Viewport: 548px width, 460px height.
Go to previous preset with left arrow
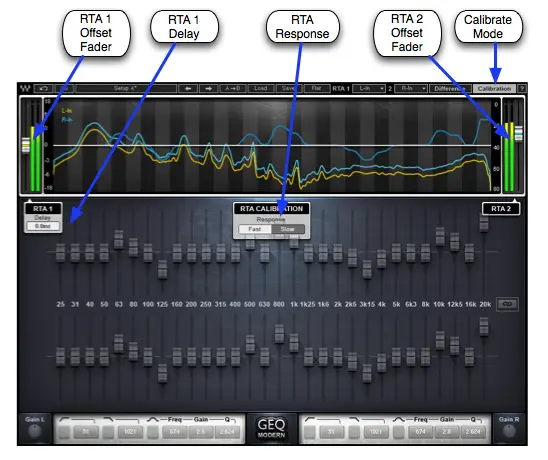[x=188, y=88]
